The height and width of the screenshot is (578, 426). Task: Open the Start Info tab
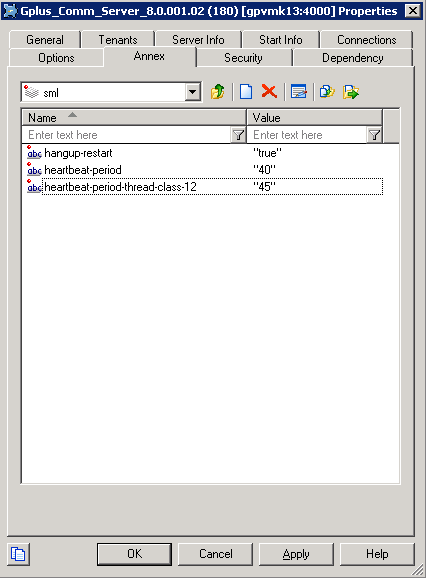[280, 39]
